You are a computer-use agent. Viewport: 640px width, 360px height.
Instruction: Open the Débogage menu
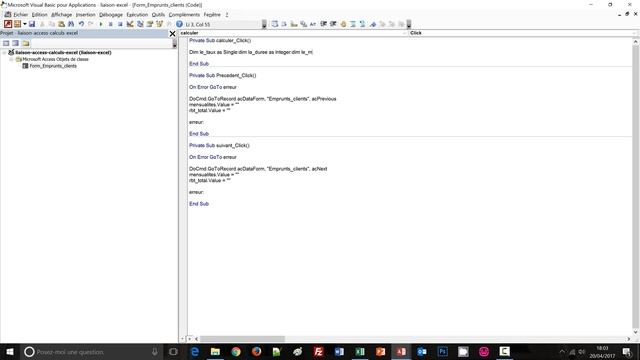111,15
